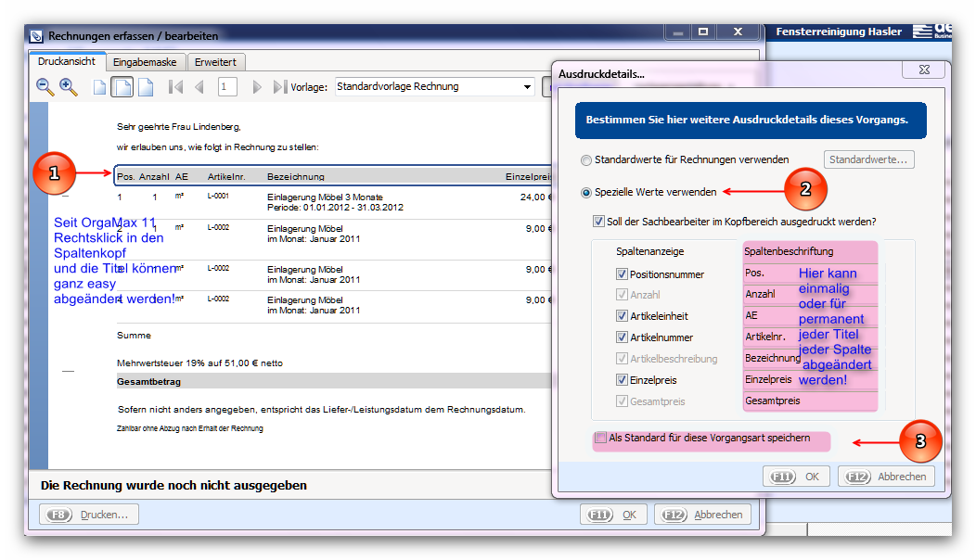Click the Bezeichnung column header in preview
The image size is (976, 560).
[x=296, y=177]
